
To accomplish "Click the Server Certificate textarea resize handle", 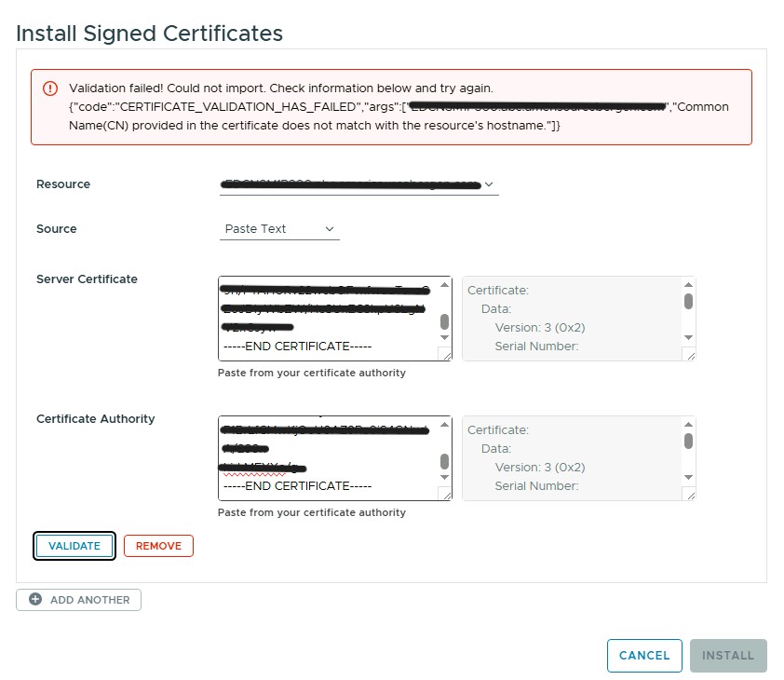I will pyautogui.click(x=445, y=355).
